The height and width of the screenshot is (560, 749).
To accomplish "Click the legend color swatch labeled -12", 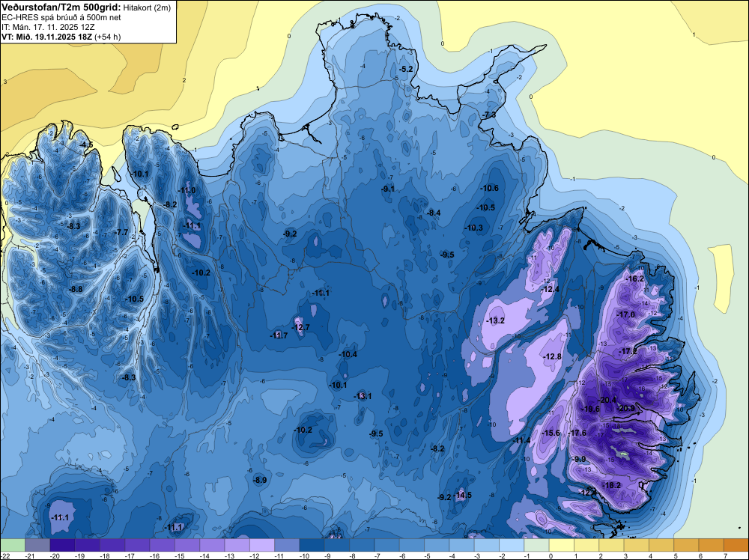I will tap(261, 545).
